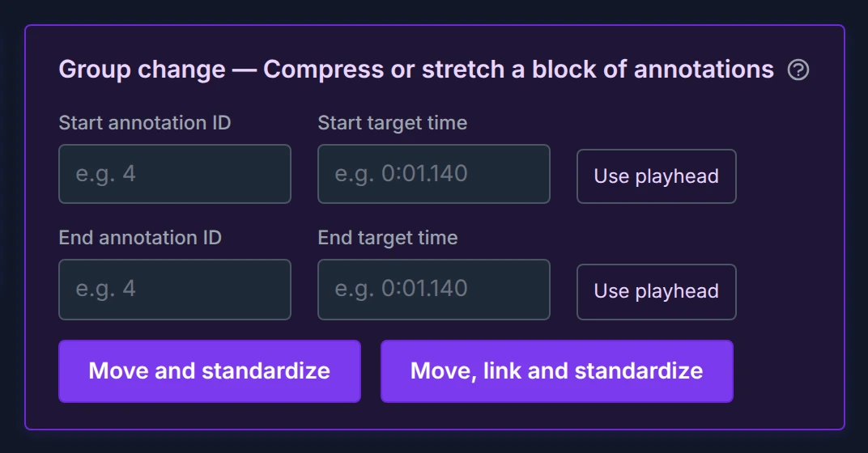Select the lower 'e.g. 4' placeholder box
The height and width of the screenshot is (453, 868).
pyautogui.click(x=175, y=290)
